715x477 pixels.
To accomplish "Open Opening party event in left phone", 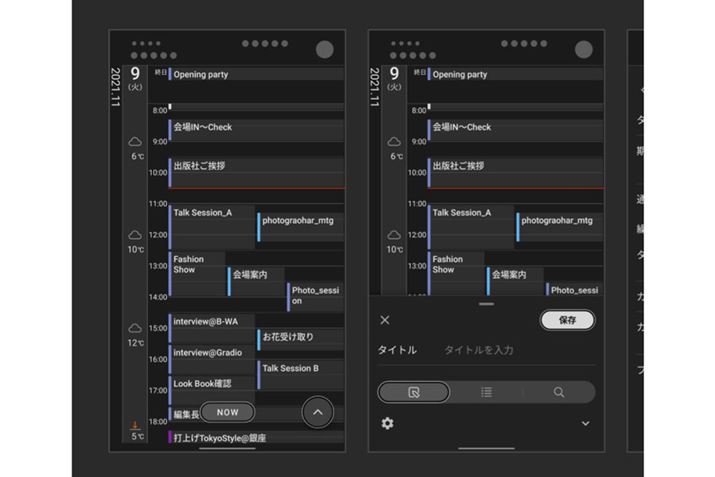I will [256, 74].
